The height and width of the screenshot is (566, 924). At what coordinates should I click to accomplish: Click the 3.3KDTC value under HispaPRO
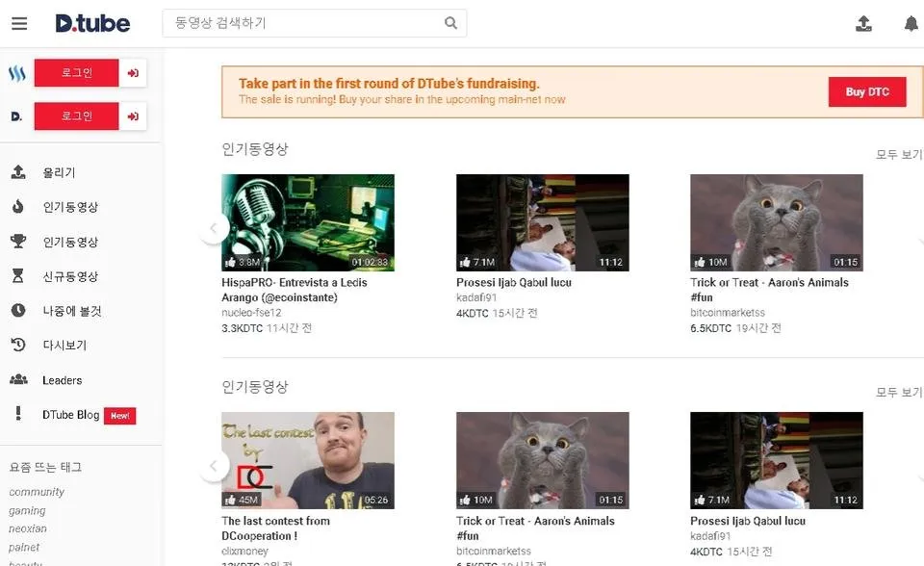coord(242,328)
